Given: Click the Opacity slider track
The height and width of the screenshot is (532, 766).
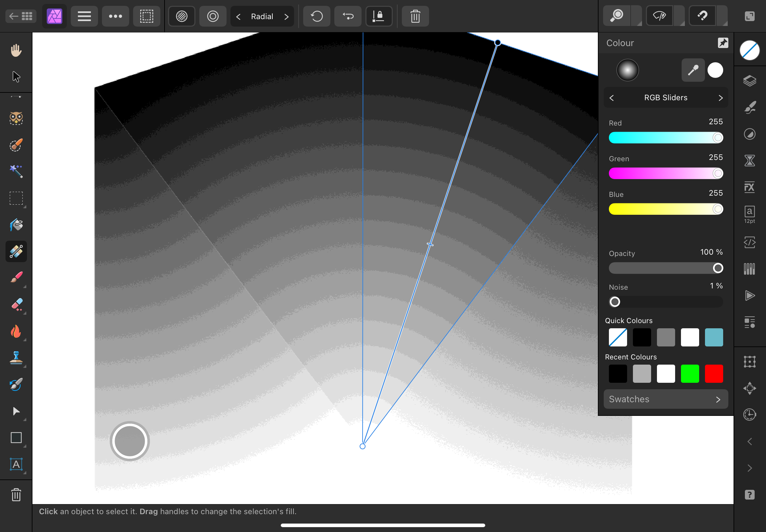Looking at the screenshot, I should [x=666, y=268].
